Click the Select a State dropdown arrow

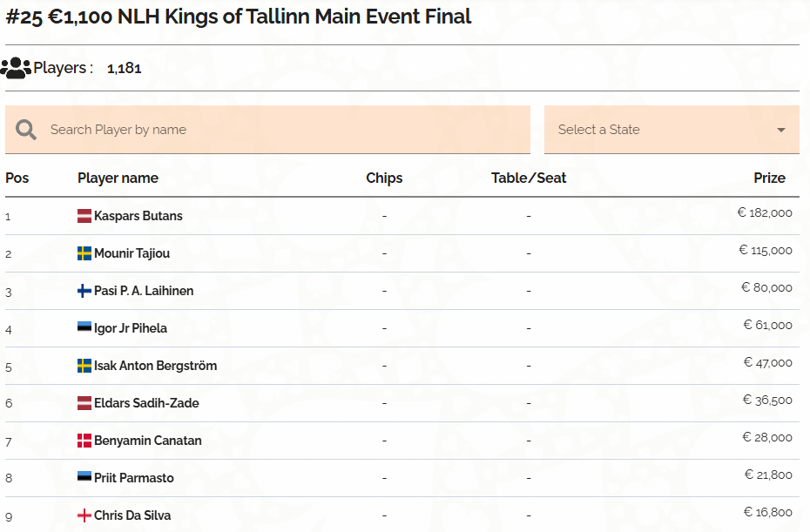(x=781, y=130)
